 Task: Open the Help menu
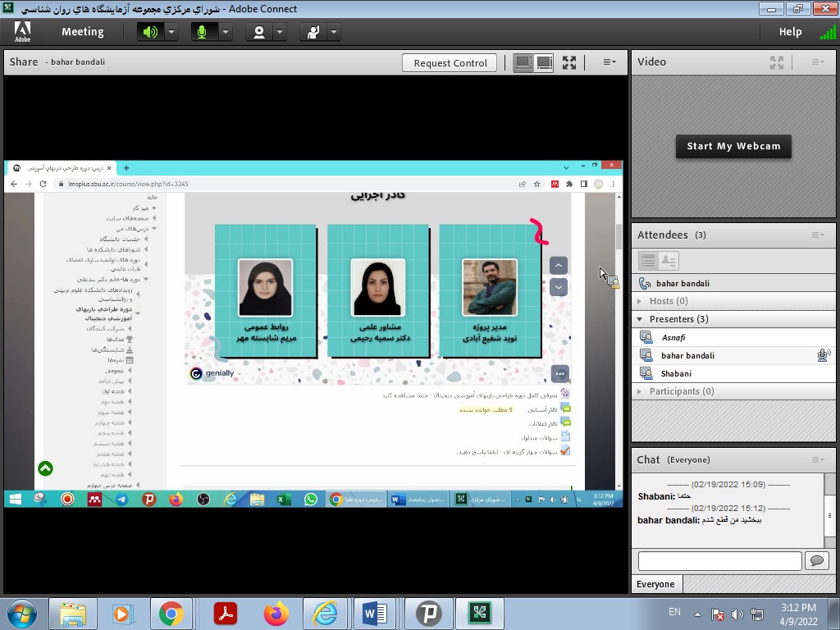pyautogui.click(x=790, y=32)
